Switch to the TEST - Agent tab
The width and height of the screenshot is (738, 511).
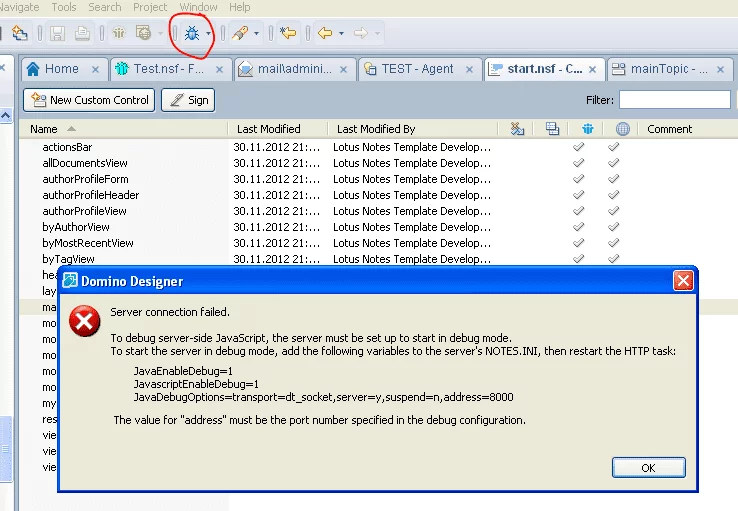pos(417,69)
